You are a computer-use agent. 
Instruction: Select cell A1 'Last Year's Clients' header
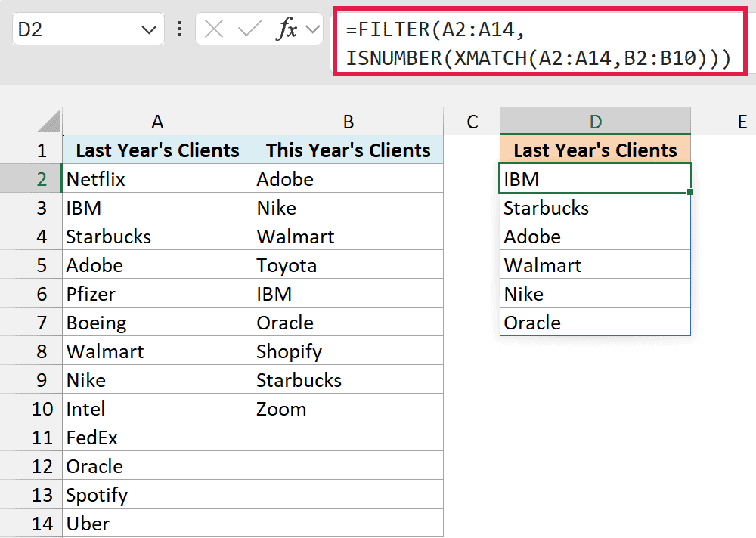pyautogui.click(x=157, y=150)
